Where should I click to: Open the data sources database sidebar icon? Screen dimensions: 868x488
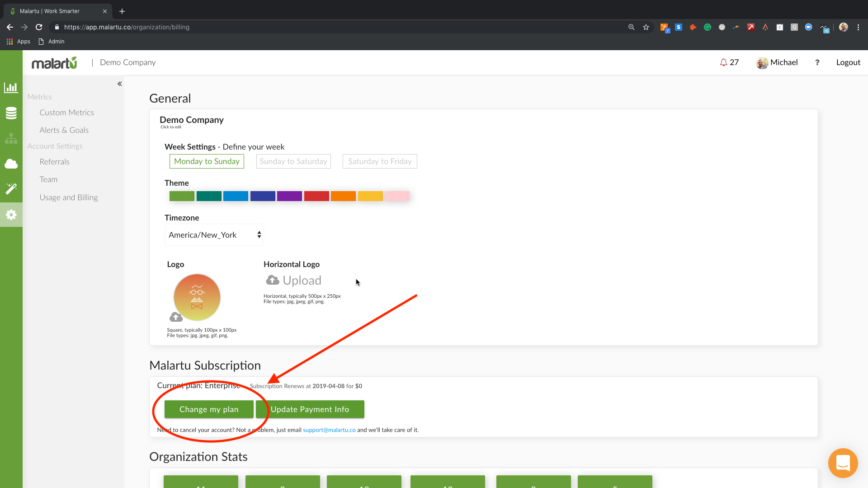(x=11, y=113)
